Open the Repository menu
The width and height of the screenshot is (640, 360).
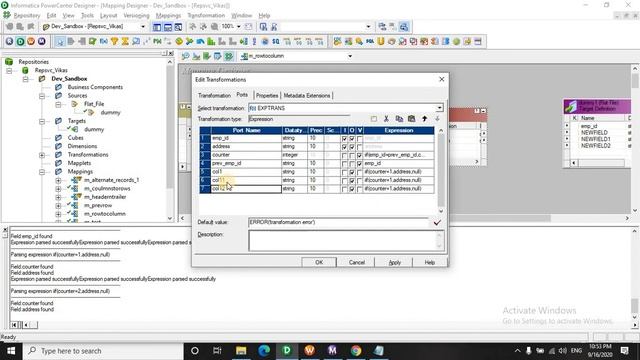27,16
